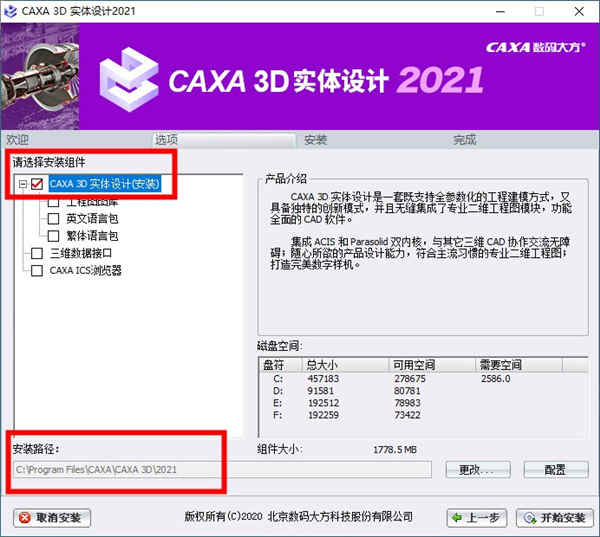
Task: Click the CAXA cube logo in banner
Action: pos(132,77)
